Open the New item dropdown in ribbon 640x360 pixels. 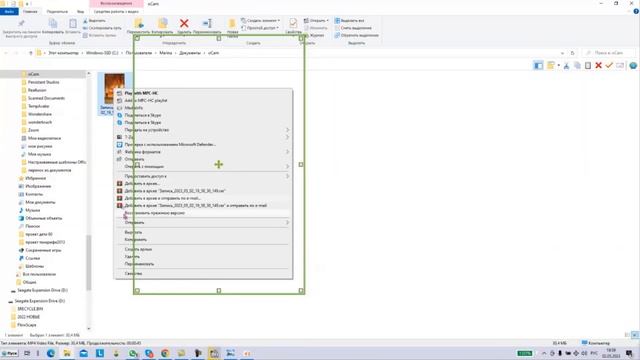(x=260, y=20)
